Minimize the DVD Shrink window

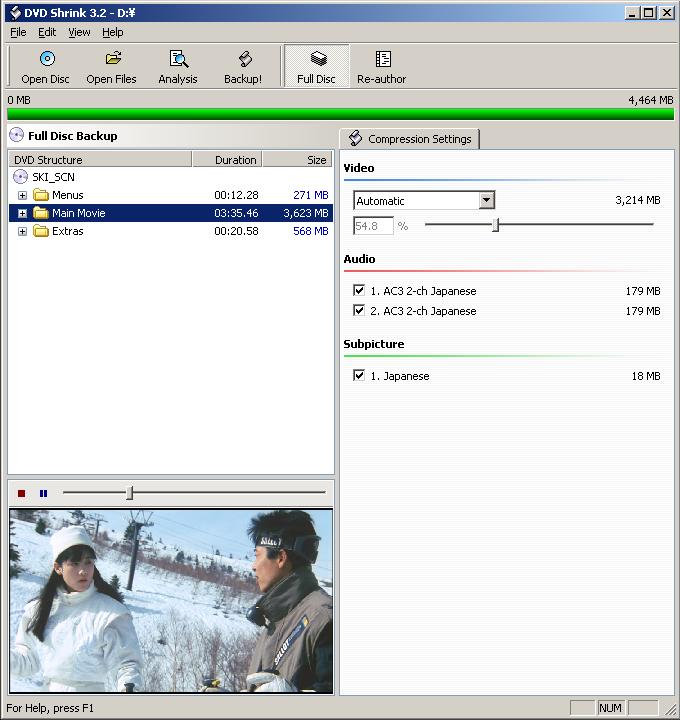pyautogui.click(x=632, y=13)
